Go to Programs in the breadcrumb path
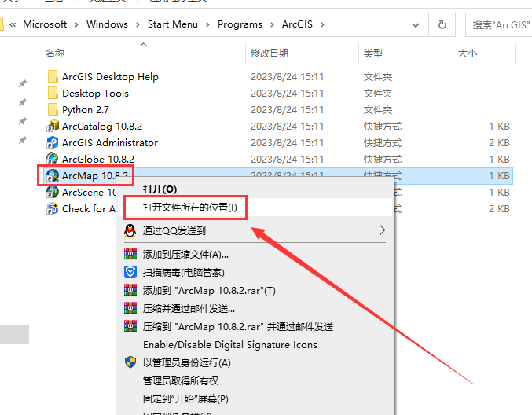 [x=240, y=24]
